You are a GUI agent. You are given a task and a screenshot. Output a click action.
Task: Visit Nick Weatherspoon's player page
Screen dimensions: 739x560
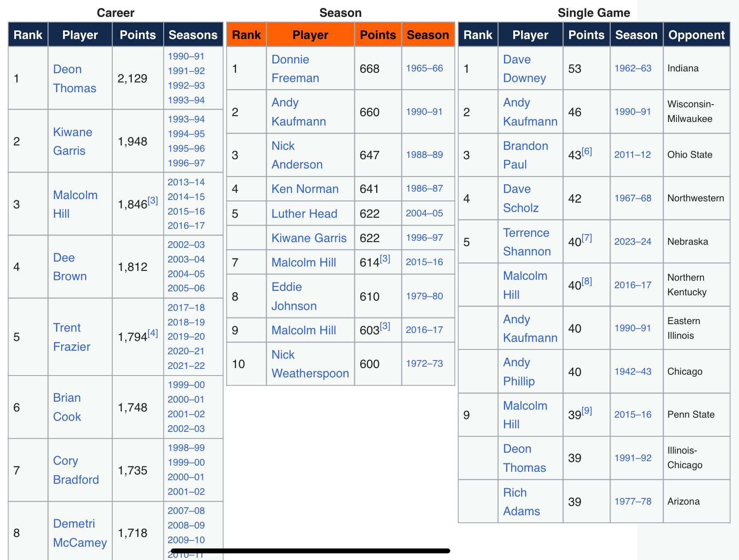click(x=310, y=364)
